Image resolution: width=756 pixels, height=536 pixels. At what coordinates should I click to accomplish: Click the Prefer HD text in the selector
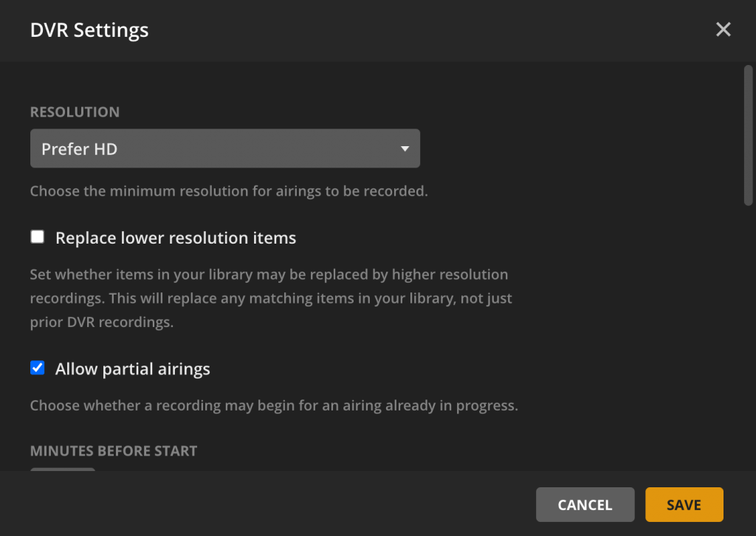pyautogui.click(x=79, y=148)
